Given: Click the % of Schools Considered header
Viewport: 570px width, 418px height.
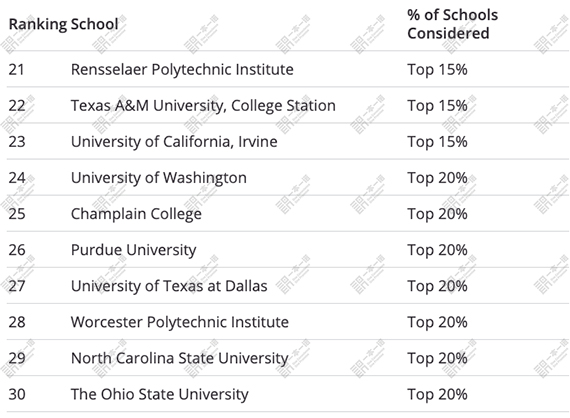Looking at the screenshot, I should click(453, 24).
